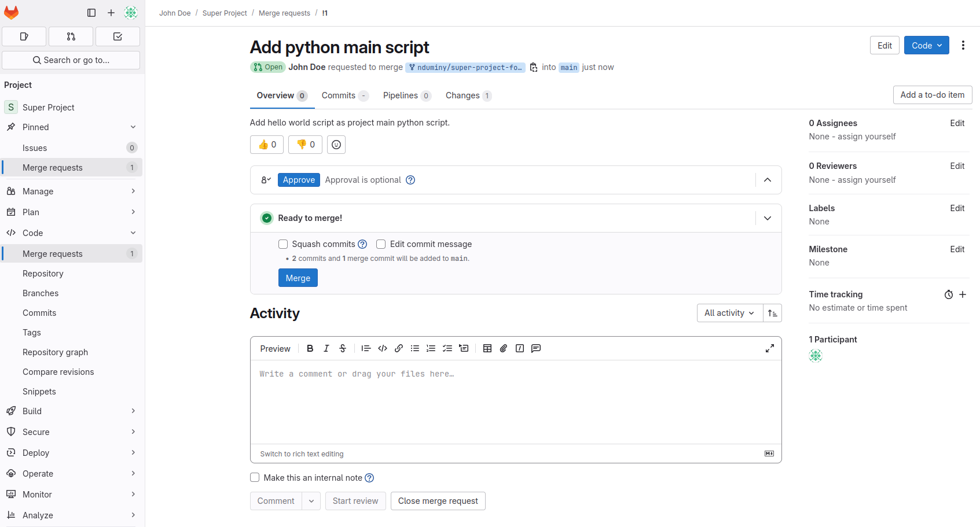980x527 pixels.
Task: Attach a file to the comment
Action: 503,348
